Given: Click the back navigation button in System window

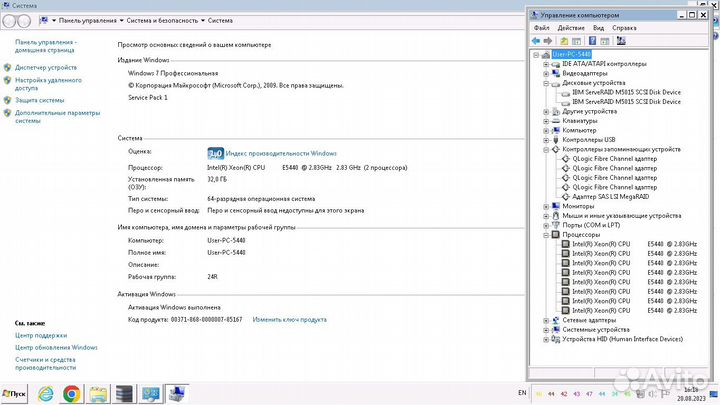Looking at the screenshot, I should pyautogui.click(x=9, y=21).
